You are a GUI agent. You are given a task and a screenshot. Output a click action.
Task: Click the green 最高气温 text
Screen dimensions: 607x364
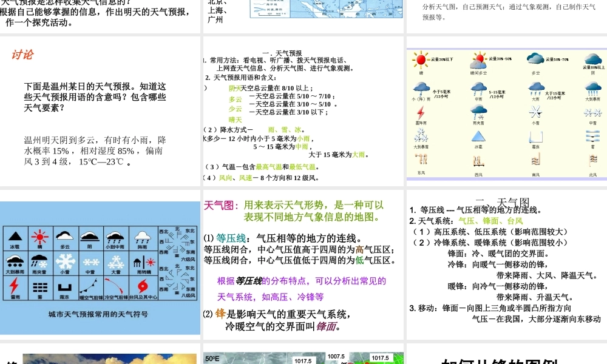point(269,167)
